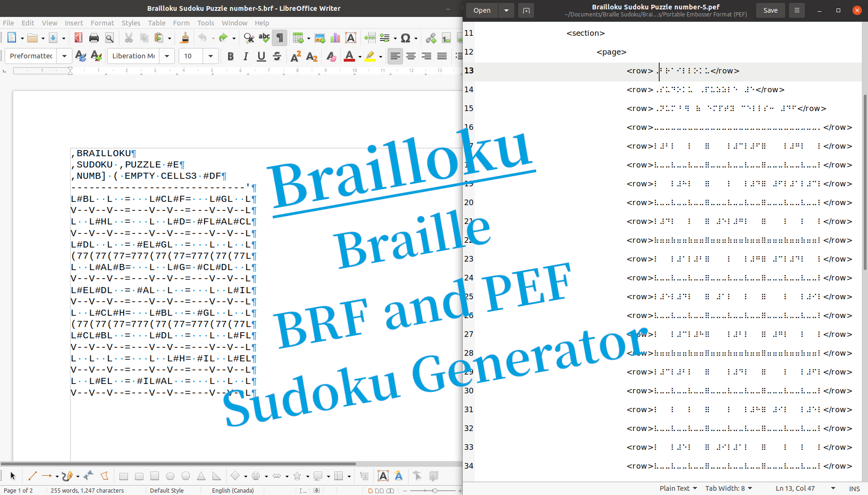The image size is (868, 495).
Task: Toggle formatting marks pilcrow button
Action: (x=280, y=38)
